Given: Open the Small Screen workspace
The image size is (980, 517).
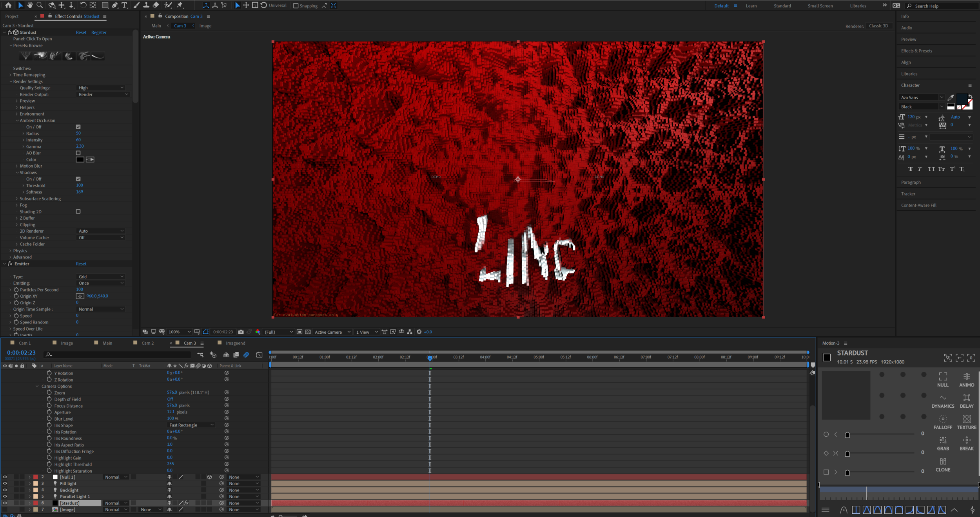Looking at the screenshot, I should (820, 6).
